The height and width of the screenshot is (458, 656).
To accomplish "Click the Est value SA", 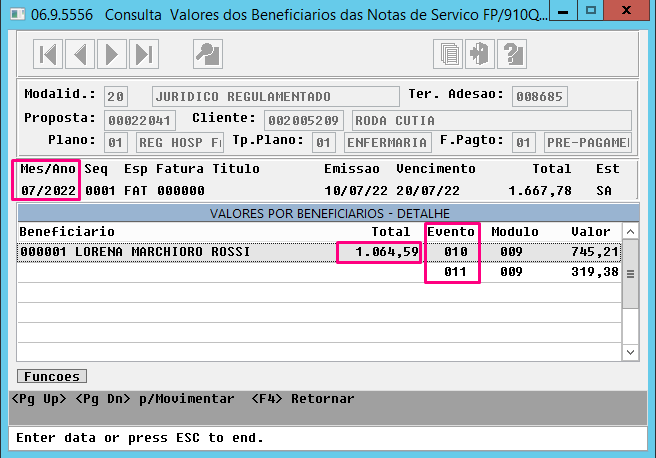I will click(604, 191).
